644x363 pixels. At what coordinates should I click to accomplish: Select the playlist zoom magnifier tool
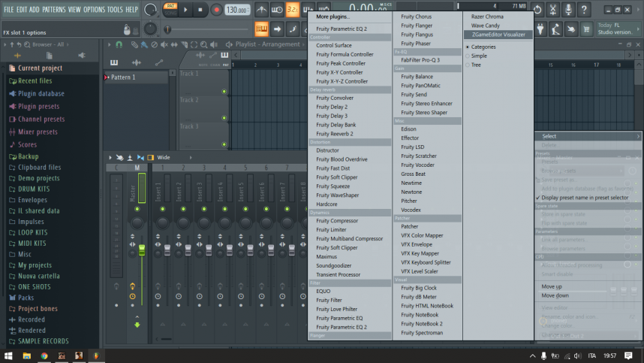203,44
